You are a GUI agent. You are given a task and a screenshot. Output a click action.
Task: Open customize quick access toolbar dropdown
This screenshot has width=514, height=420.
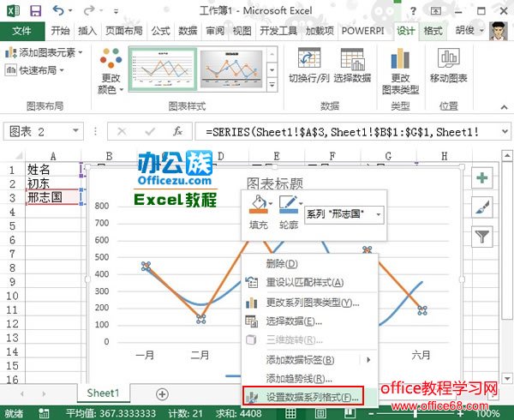[116, 11]
